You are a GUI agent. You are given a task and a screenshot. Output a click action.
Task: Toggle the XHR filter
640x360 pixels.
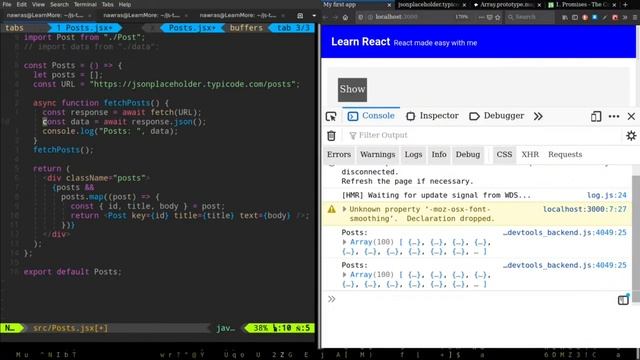click(x=530, y=155)
